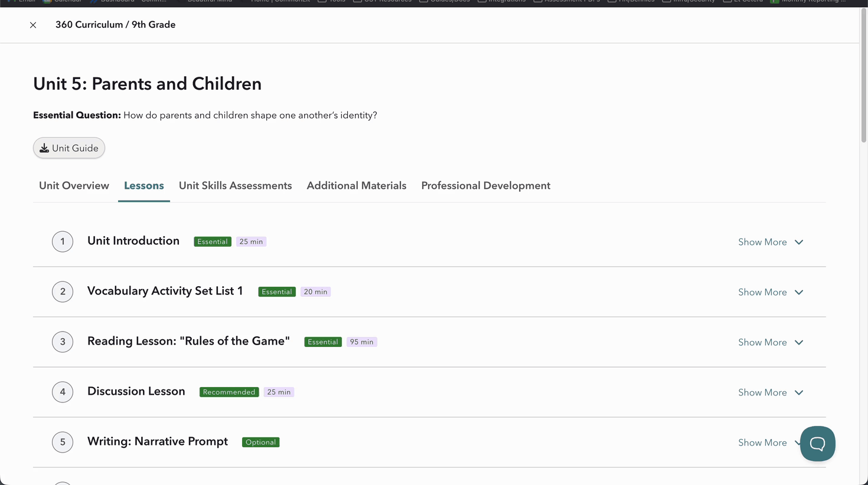Click the Writing: Narrative Prompt title
The width and height of the screenshot is (868, 485).
click(158, 441)
